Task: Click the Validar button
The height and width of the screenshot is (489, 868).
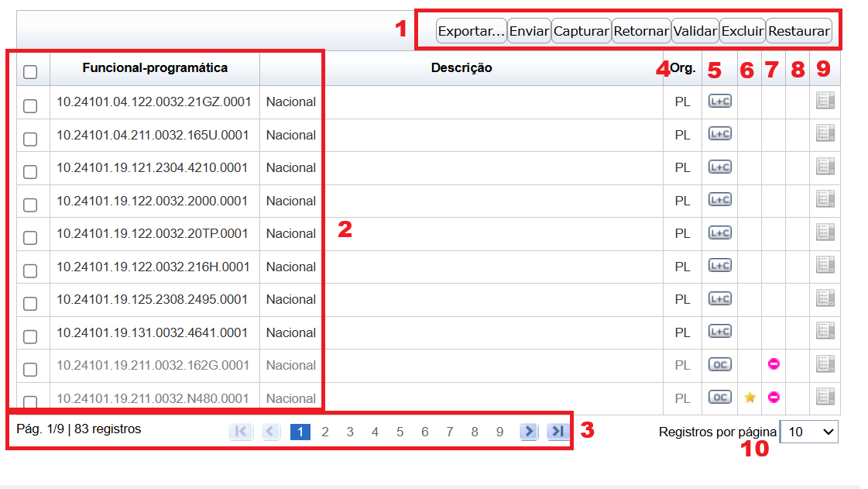Action: pos(695,32)
